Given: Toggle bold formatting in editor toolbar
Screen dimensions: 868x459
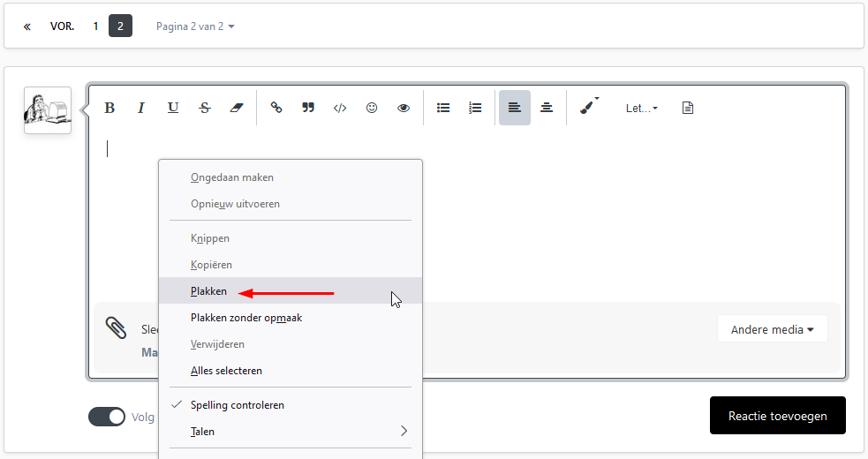Looking at the screenshot, I should pos(109,108).
